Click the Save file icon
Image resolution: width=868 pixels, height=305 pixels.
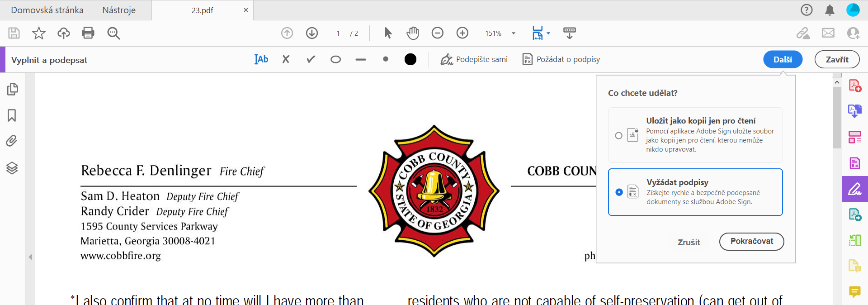(14, 33)
